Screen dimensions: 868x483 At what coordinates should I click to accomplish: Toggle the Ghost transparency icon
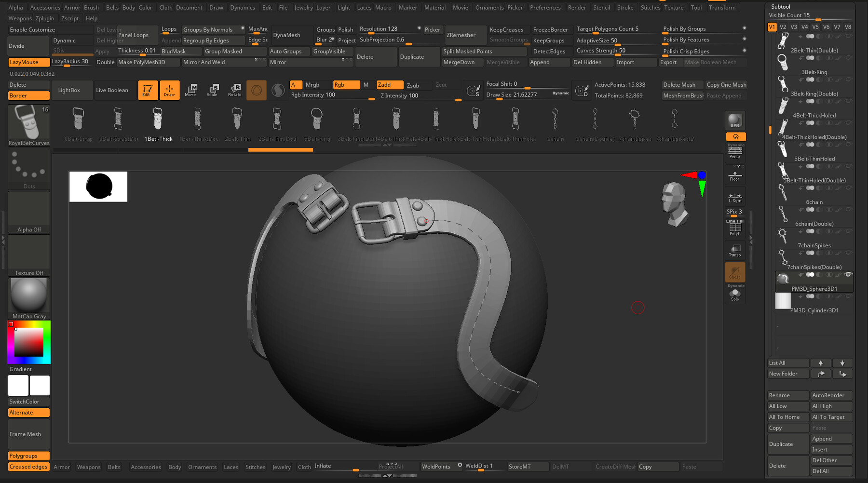[x=735, y=272]
